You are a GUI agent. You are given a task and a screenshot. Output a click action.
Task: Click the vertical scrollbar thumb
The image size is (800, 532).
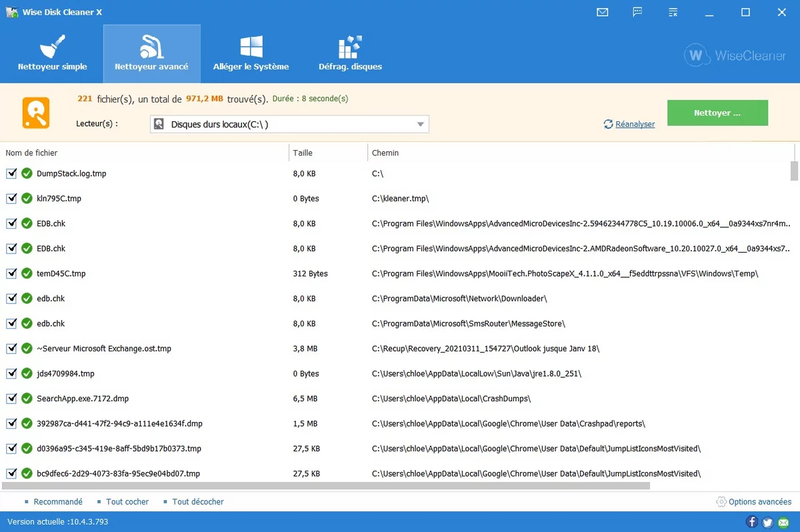click(794, 171)
